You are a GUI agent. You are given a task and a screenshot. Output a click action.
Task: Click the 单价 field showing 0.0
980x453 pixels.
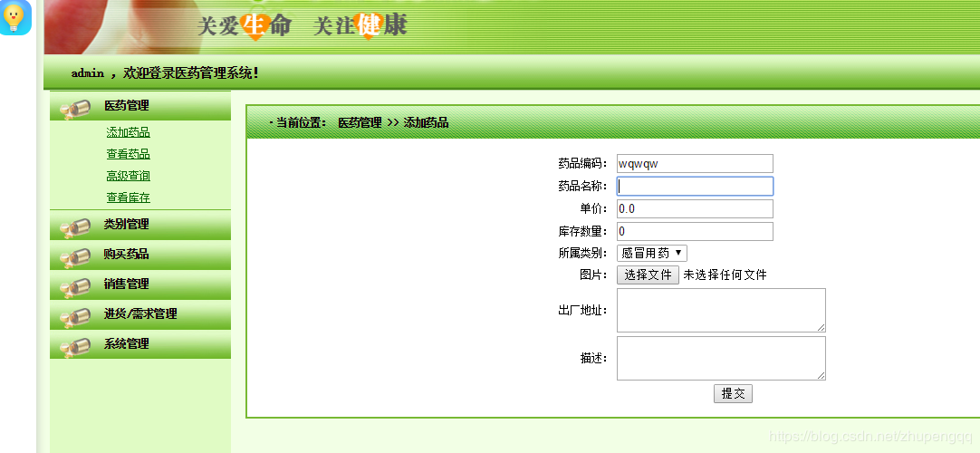pos(695,208)
